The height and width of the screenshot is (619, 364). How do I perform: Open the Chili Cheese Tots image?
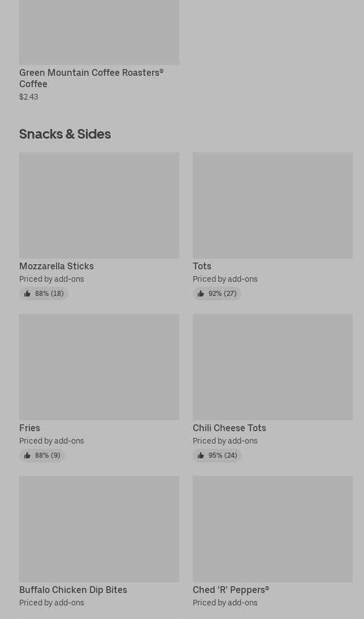(272, 367)
